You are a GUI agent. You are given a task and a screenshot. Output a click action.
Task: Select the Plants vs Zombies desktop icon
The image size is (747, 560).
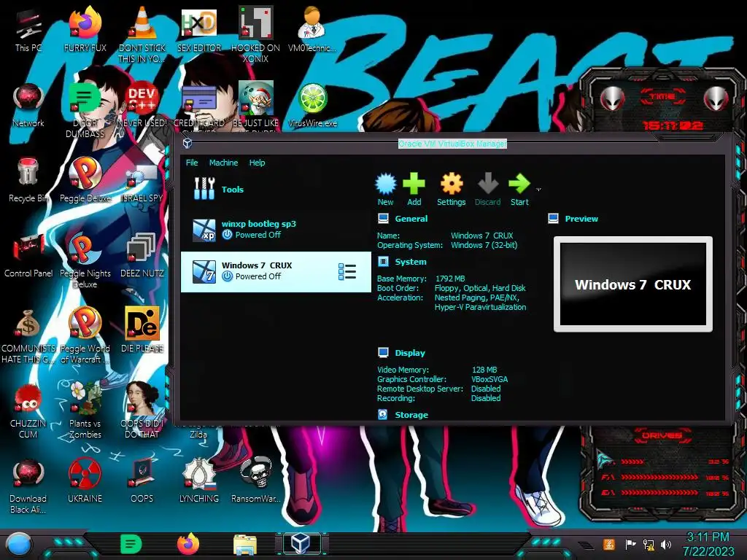click(x=85, y=411)
